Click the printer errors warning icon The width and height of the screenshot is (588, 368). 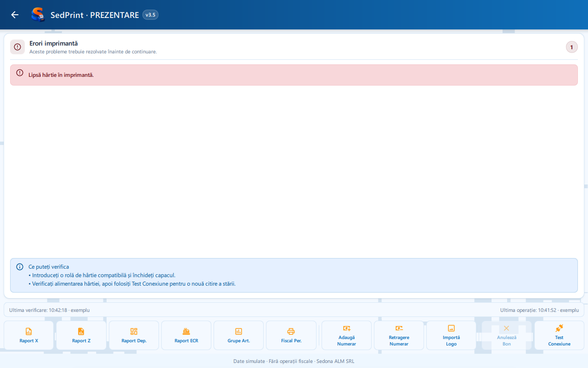pos(17,47)
